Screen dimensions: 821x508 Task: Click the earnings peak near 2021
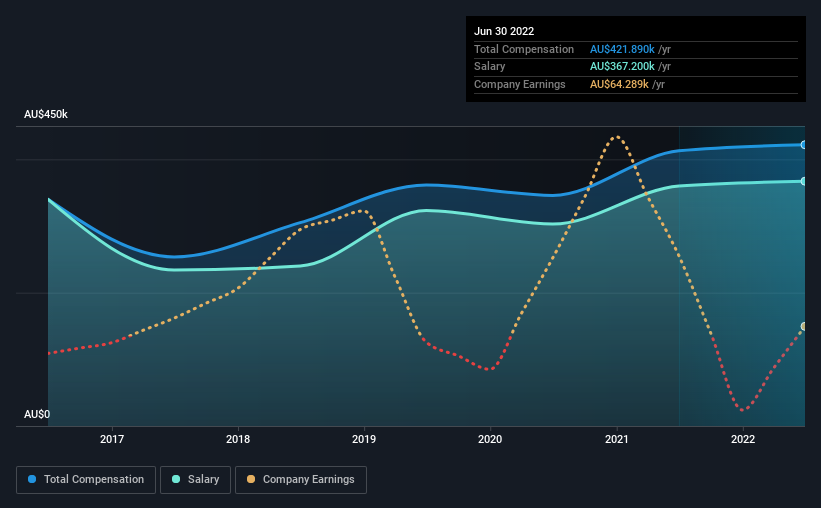tap(617, 137)
